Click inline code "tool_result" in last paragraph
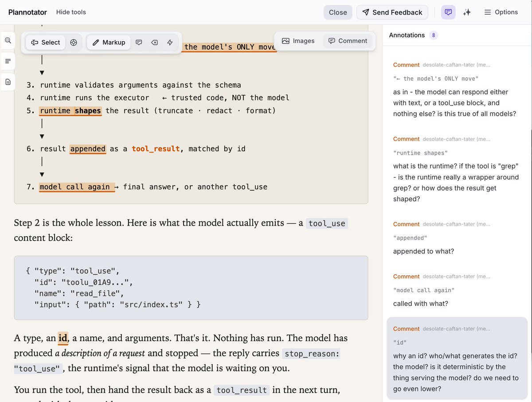Screen dimensions: 532x402 tap(242, 390)
